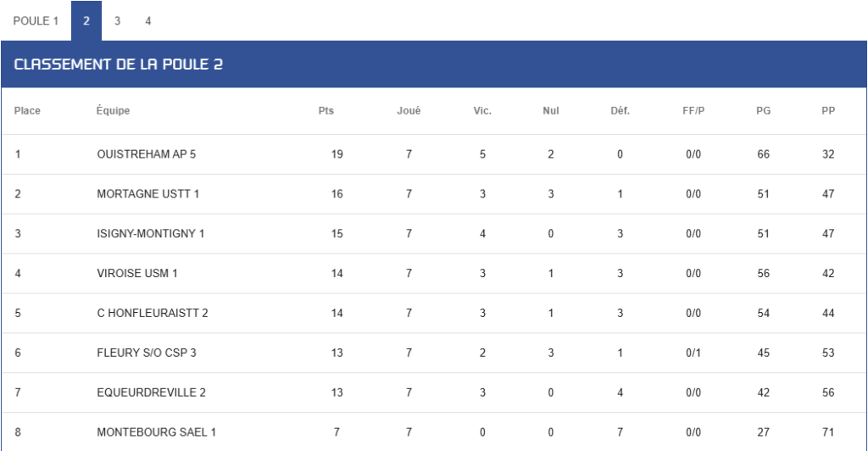Switch to the POULE 1 tab
868x451 pixels.
36,21
